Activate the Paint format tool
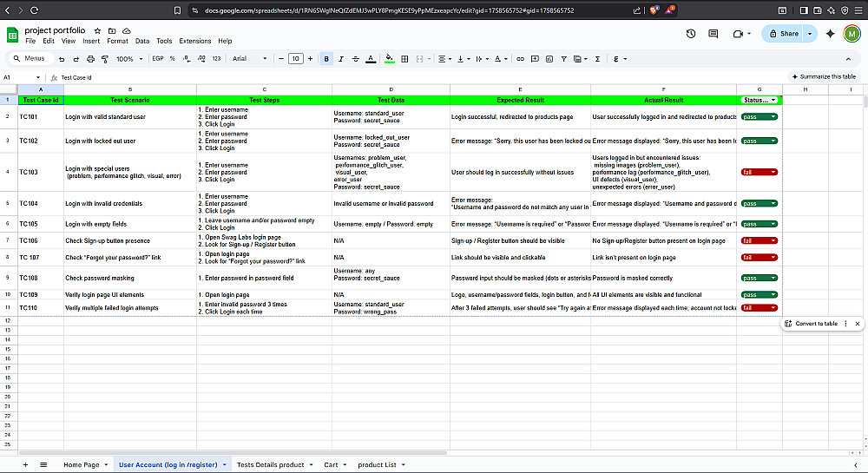Screen dimensions: 868x473 point(105,59)
